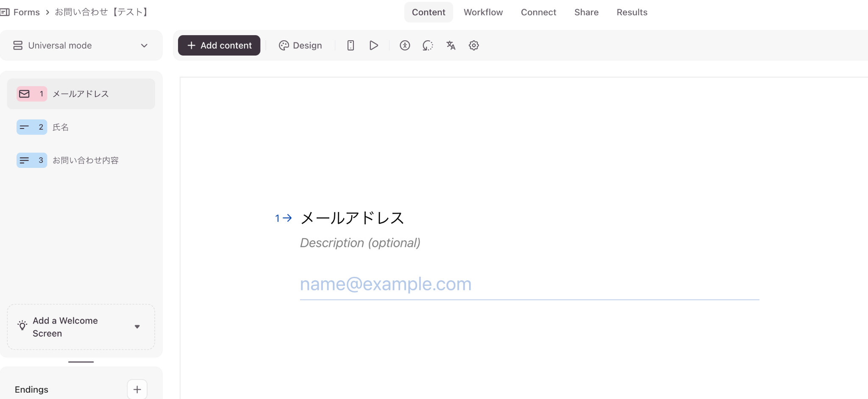This screenshot has height=399, width=868.
Task: Expand Add a Welcome Screen options
Action: (x=137, y=326)
